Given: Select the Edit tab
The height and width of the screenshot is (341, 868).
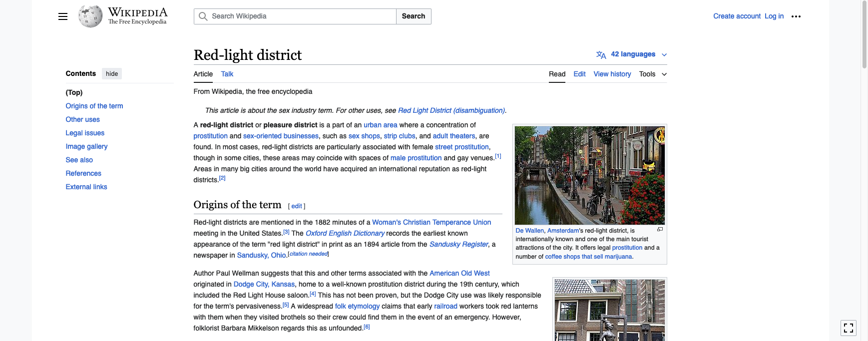Looking at the screenshot, I should (x=579, y=74).
